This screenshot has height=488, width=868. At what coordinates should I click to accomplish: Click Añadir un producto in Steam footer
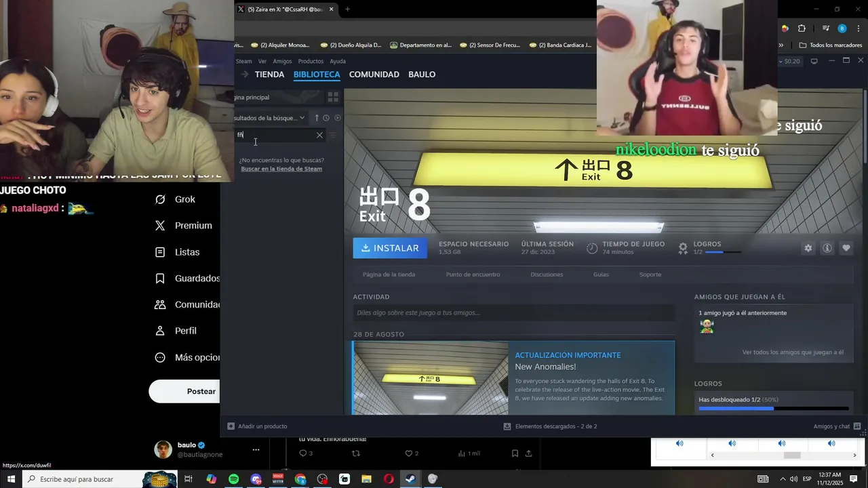[x=257, y=426]
